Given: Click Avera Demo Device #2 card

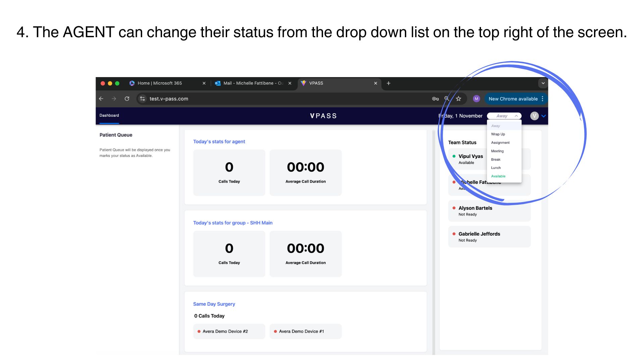Looking at the screenshot, I should click(229, 331).
